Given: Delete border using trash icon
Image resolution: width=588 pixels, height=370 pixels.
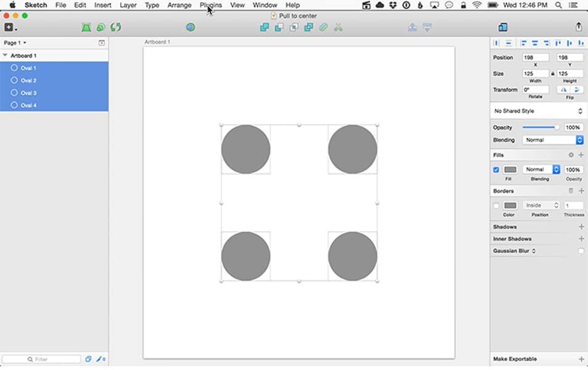Looking at the screenshot, I should pos(571,191).
